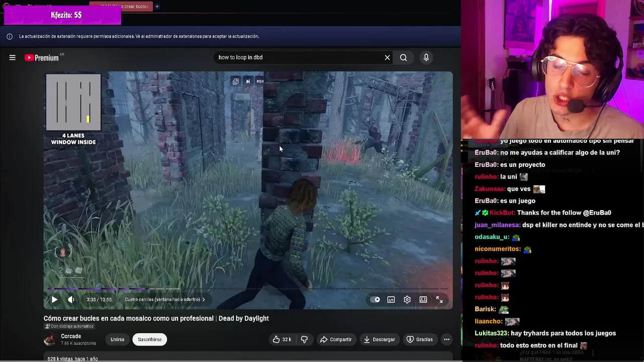Click the skip-next icon atop the video

click(x=248, y=81)
